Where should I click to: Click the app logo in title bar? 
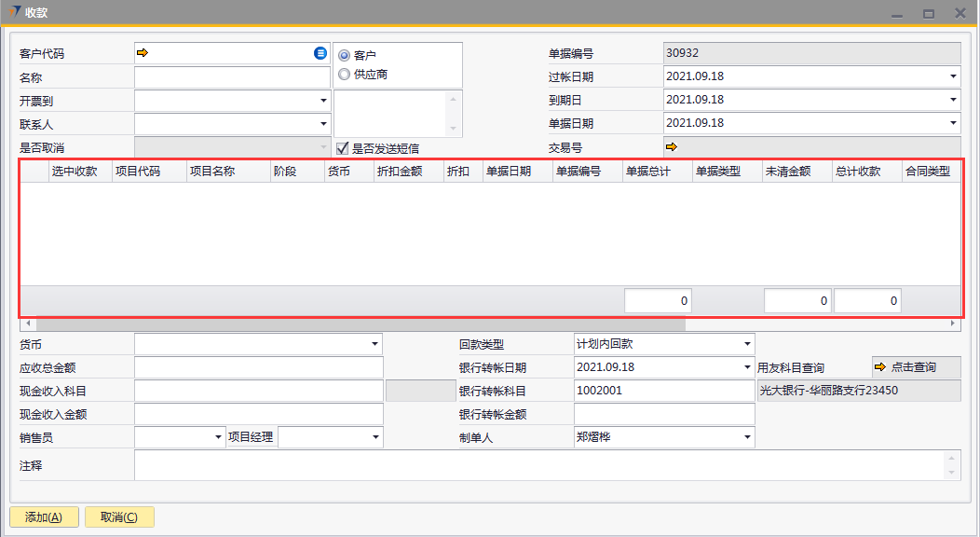tap(15, 12)
